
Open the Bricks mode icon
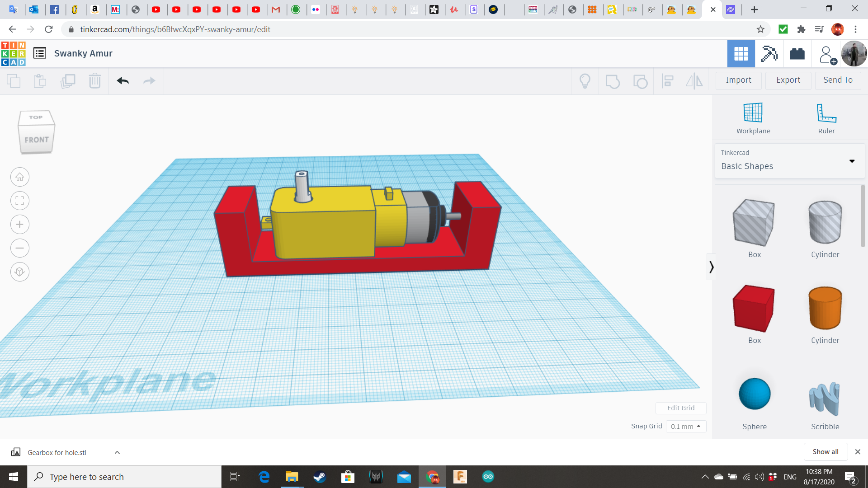click(797, 54)
